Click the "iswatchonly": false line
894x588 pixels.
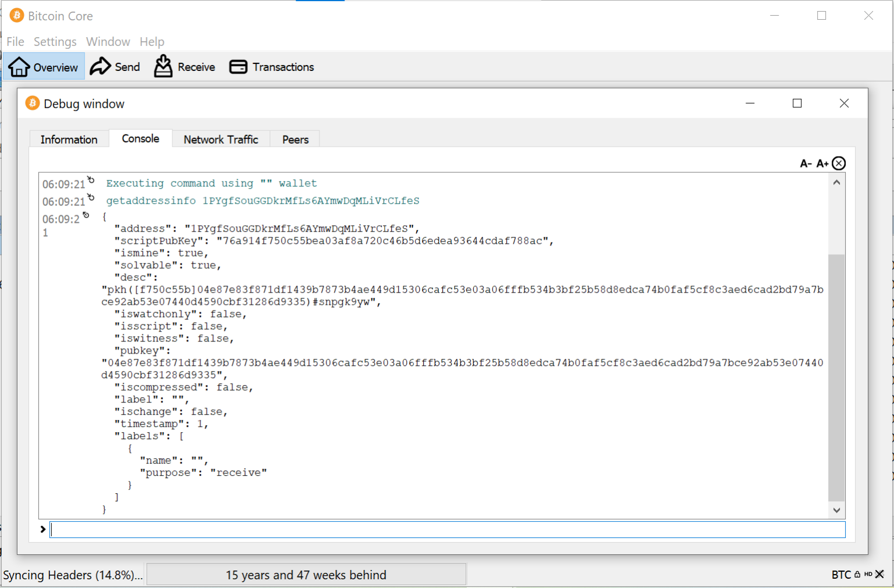[180, 314]
